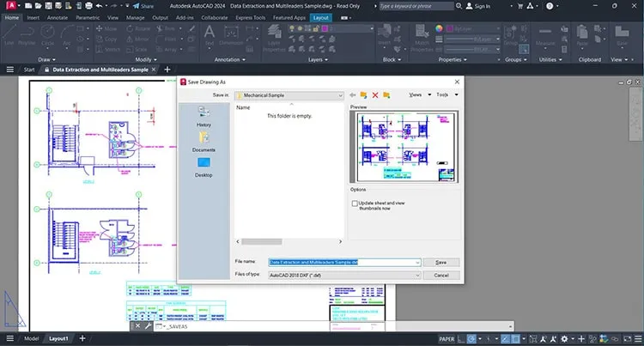Screen dimensions: 644x346
Task: Open the Documents shortcut in the places list
Action: click(204, 142)
